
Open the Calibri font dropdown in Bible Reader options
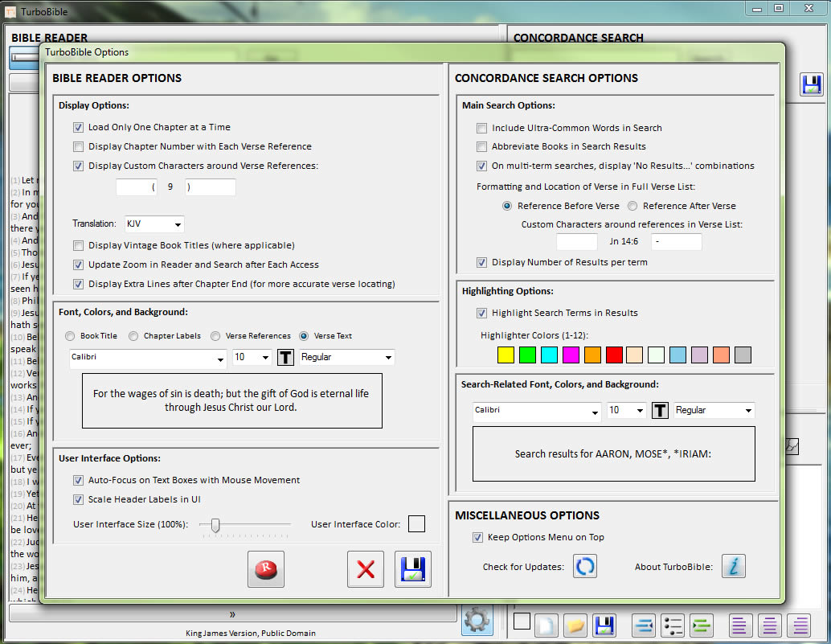pyautogui.click(x=148, y=359)
